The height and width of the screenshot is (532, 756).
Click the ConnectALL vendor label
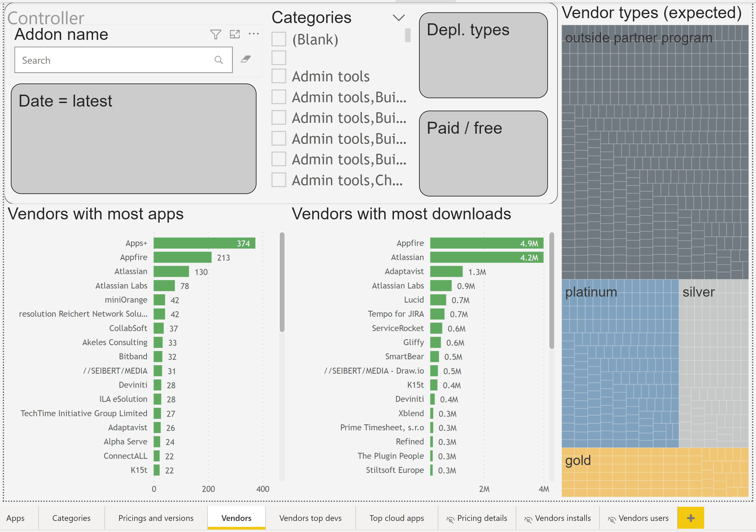[125, 456]
